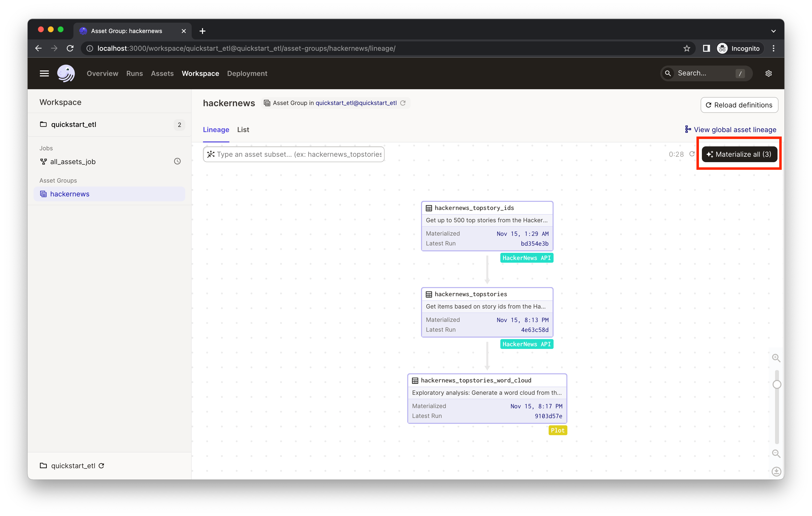The width and height of the screenshot is (812, 516).
Task: Open the hamburger navigation menu
Action: click(44, 73)
